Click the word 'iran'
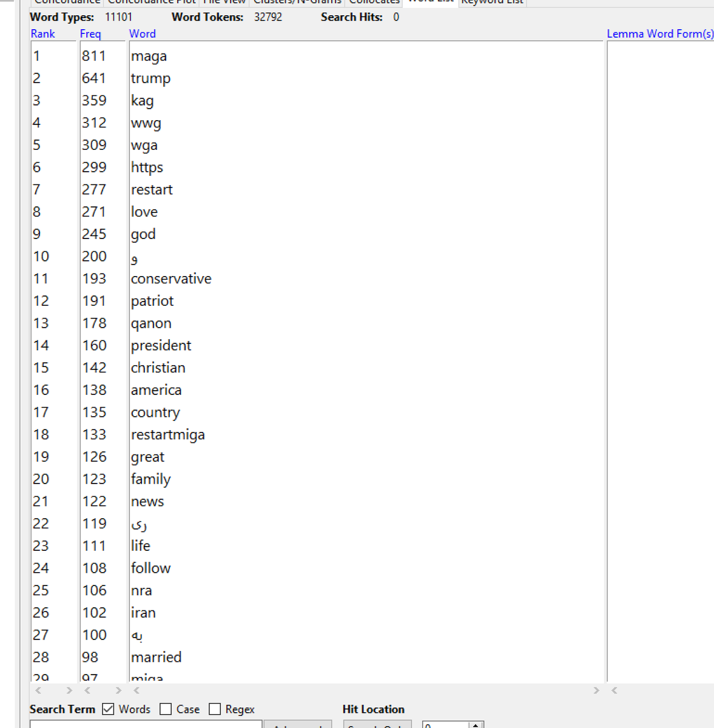 pyautogui.click(x=143, y=613)
